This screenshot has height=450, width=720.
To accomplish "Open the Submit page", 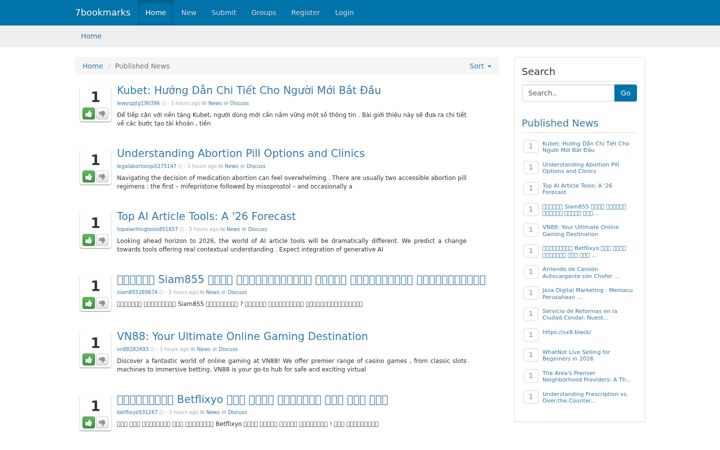I will tap(224, 12).
